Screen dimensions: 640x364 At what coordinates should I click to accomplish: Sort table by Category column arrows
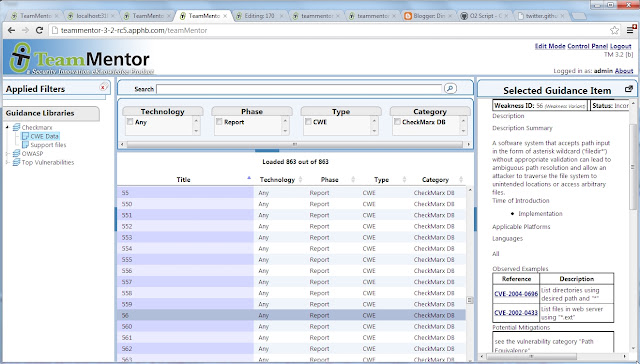(461, 180)
